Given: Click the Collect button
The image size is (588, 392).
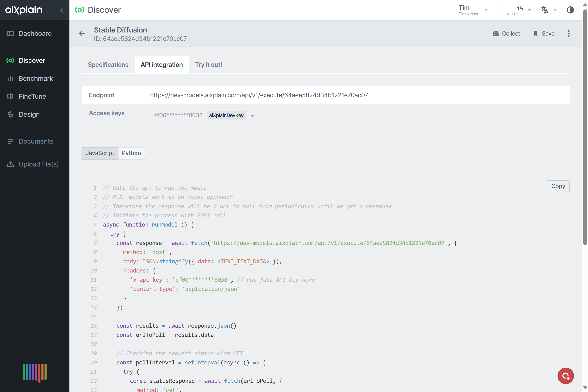Looking at the screenshot, I should [x=506, y=34].
